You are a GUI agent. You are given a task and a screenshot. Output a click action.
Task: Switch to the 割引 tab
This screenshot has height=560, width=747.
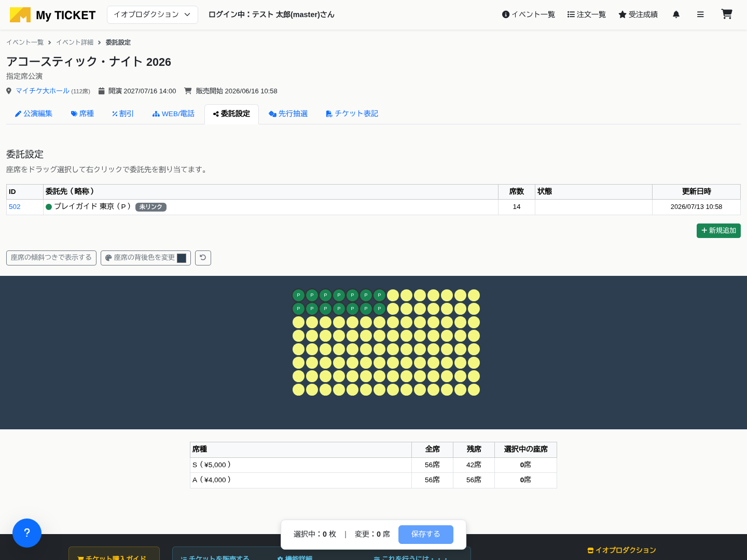click(123, 114)
